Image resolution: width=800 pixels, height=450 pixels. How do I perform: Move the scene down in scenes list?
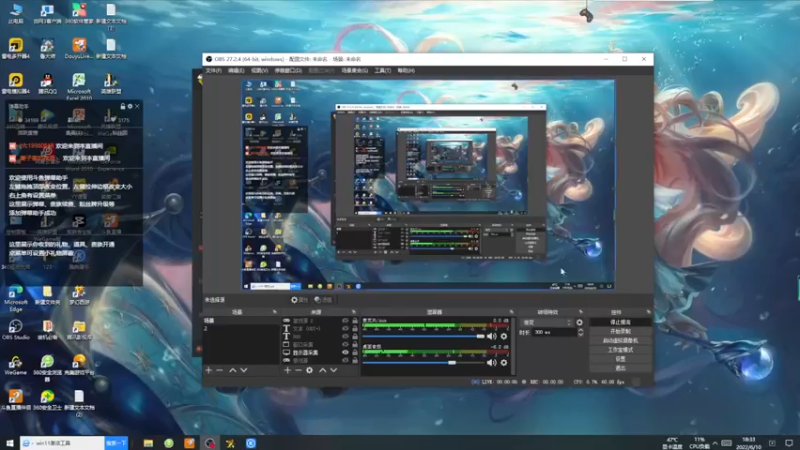coord(244,370)
